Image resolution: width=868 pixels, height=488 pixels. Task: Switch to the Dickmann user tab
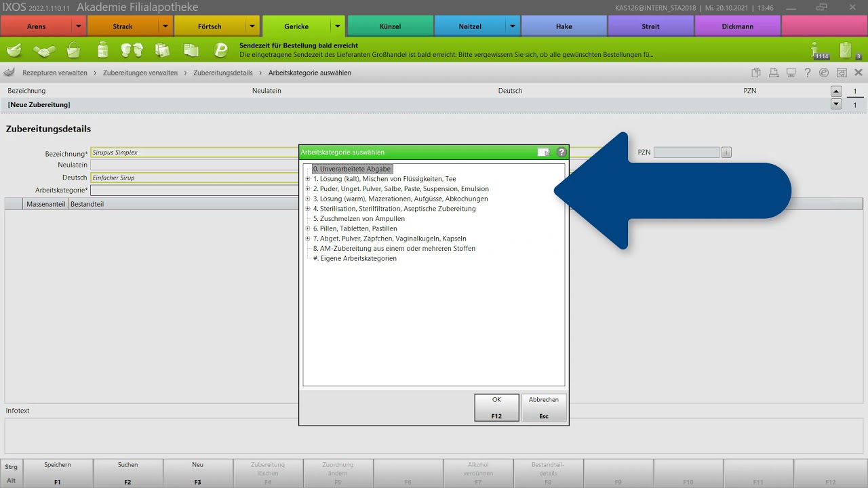point(738,26)
